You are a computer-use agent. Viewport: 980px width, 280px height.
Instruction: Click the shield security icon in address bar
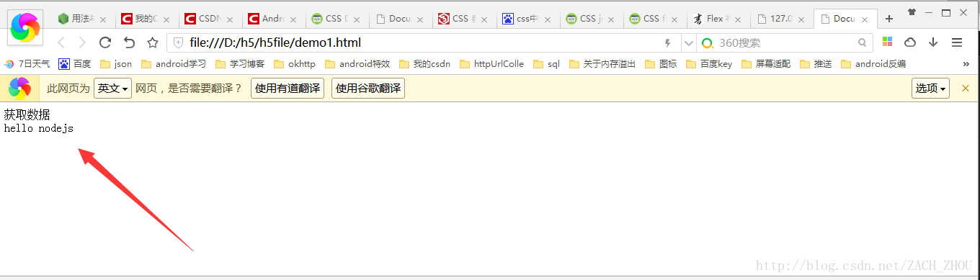coord(179,42)
